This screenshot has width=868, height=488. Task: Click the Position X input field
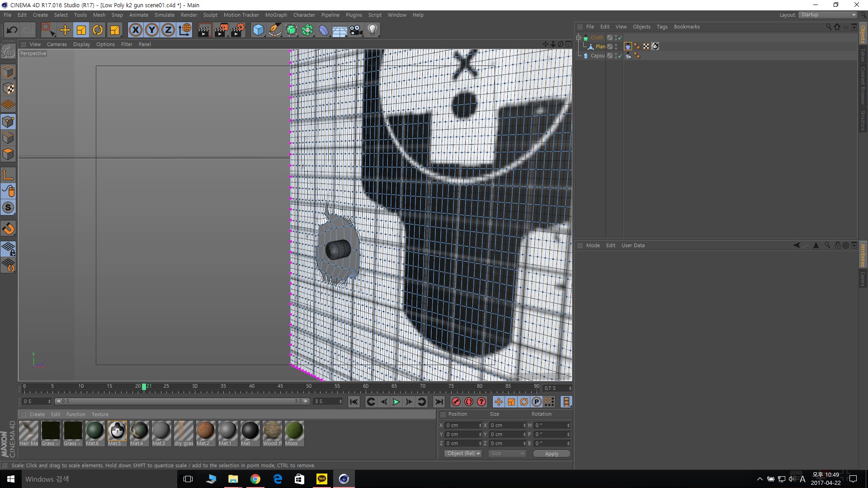464,425
